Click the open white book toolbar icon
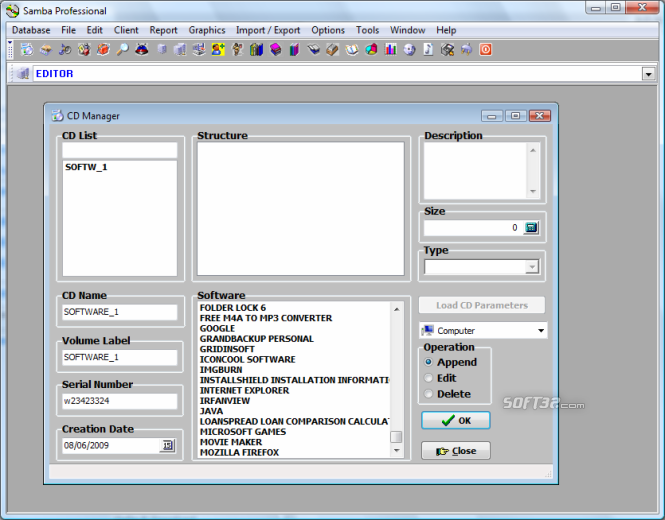This screenshot has width=665, height=520. point(352,50)
